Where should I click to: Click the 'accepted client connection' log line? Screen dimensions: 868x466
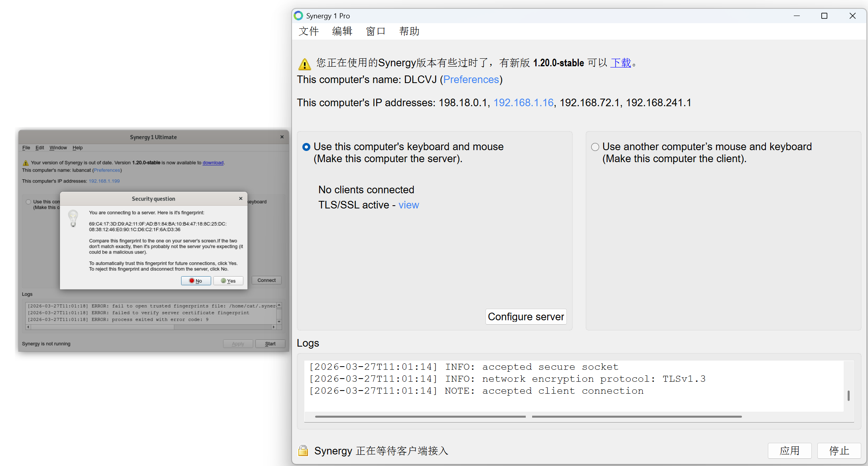(476, 391)
